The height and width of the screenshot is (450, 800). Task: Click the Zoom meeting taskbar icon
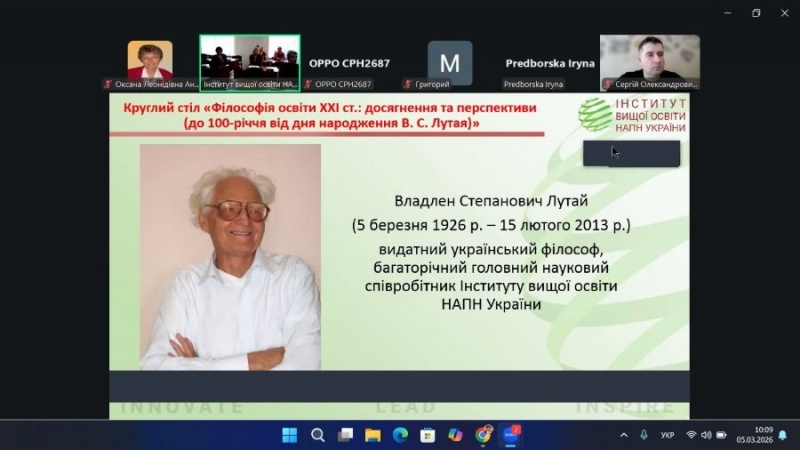click(511, 435)
